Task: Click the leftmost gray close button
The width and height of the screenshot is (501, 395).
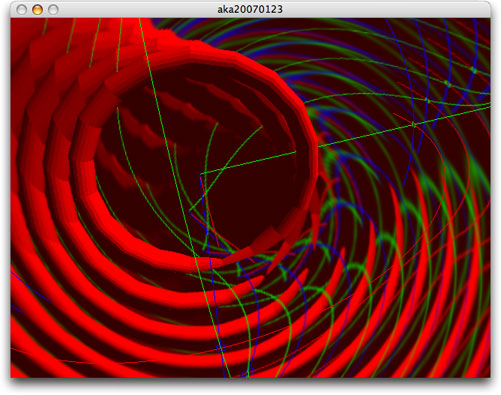Action: [x=21, y=10]
